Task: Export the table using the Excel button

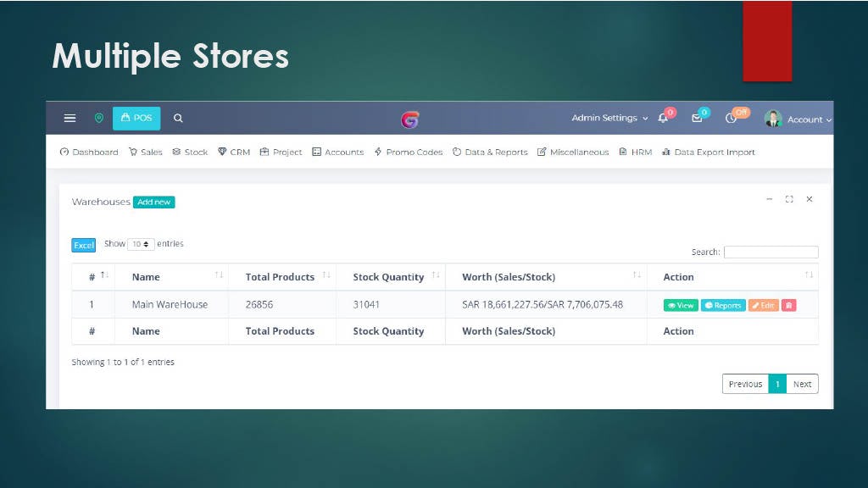Action: coord(83,245)
